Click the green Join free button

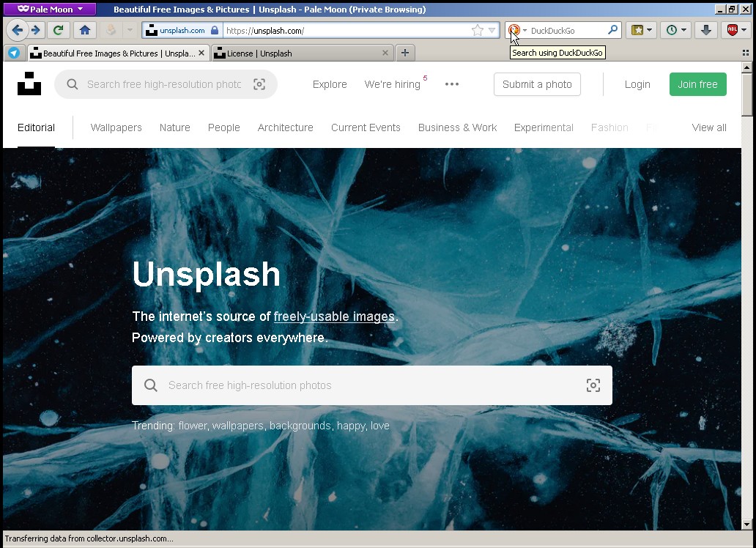click(x=697, y=84)
